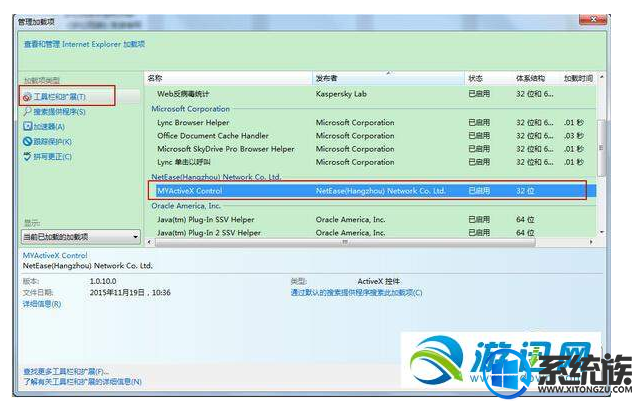Click the vertical scrollbar up arrow
This screenshot has width=632, height=402.
[x=601, y=77]
